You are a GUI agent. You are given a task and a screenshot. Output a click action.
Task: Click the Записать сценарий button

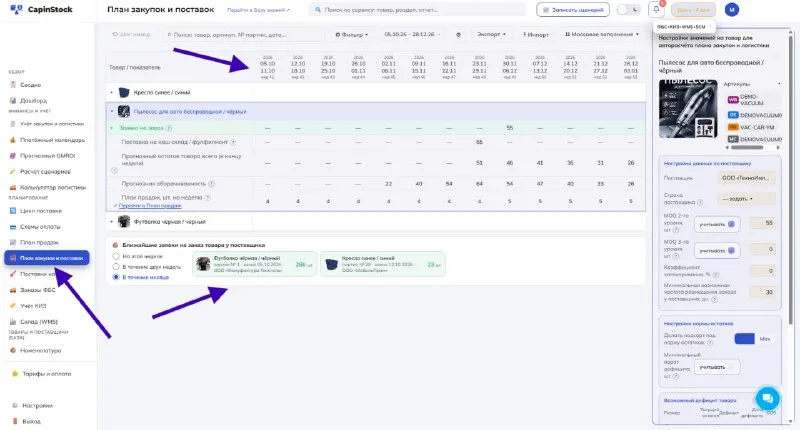[573, 10]
